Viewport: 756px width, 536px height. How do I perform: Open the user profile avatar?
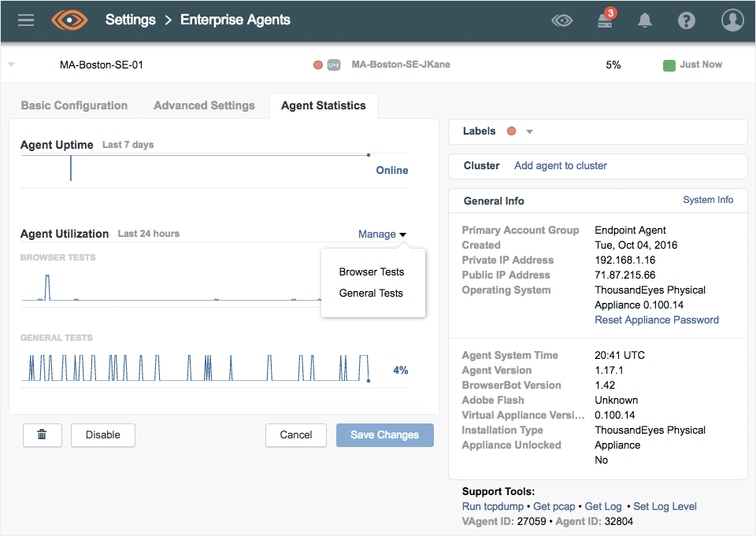tap(732, 20)
